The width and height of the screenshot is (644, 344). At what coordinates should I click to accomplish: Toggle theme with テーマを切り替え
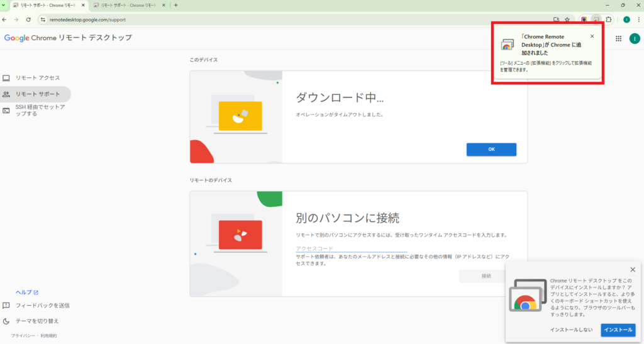(x=37, y=321)
